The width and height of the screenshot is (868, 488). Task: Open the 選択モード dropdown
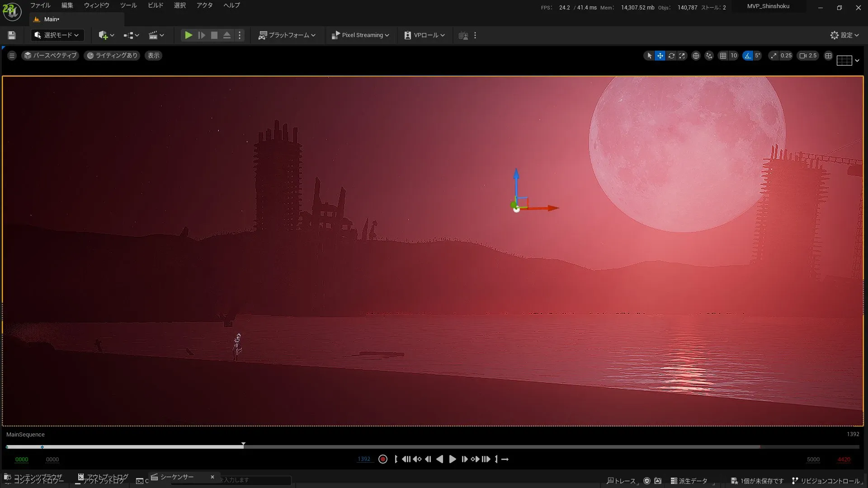pyautogui.click(x=57, y=35)
